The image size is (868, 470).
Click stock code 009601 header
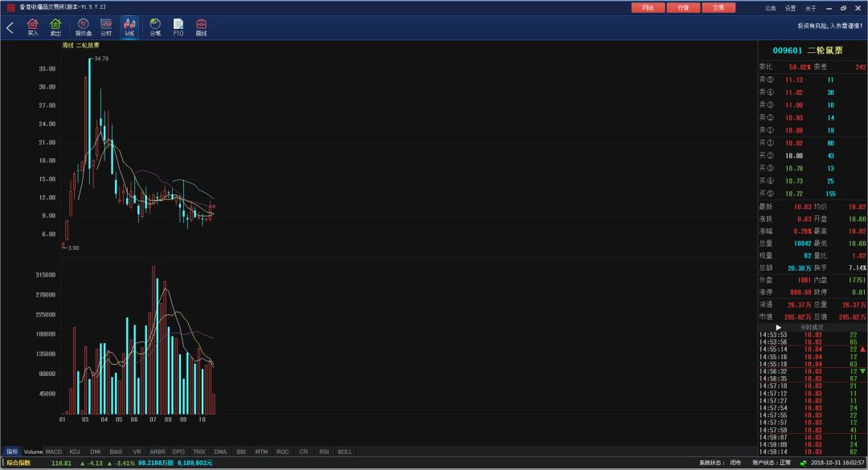[x=787, y=51]
